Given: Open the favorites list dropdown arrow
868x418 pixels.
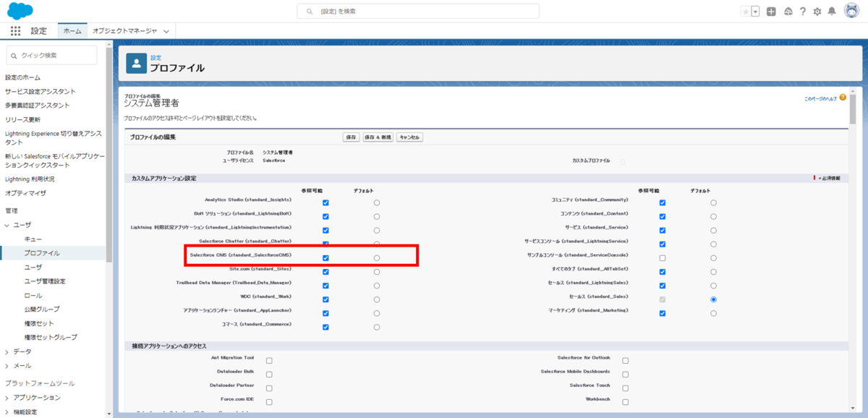Looking at the screenshot, I should tap(755, 12).
